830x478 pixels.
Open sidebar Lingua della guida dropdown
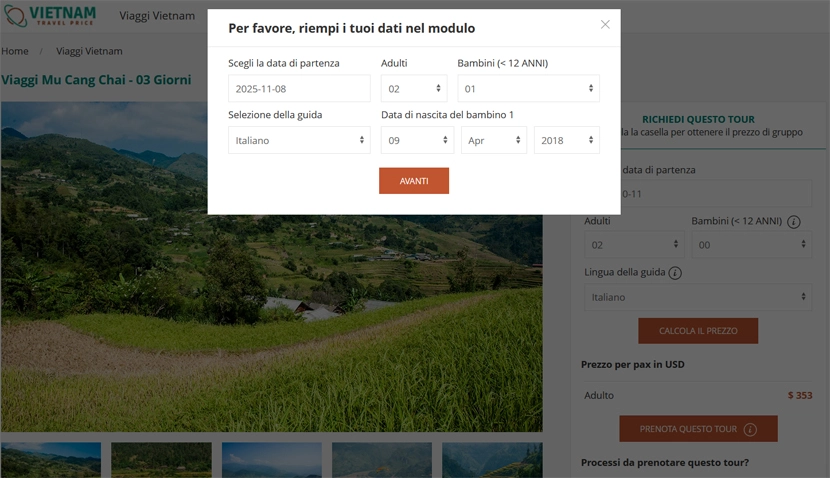click(x=698, y=297)
